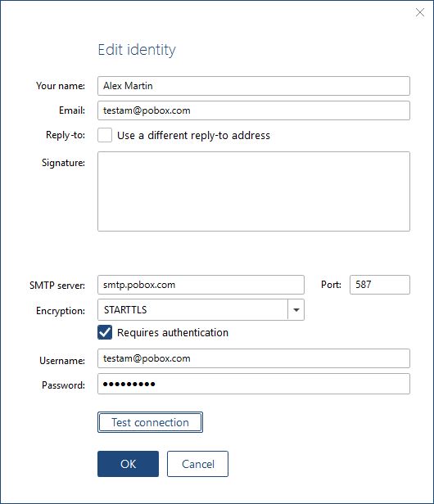Open the Encryption STARTTLS combo box

click(201, 309)
